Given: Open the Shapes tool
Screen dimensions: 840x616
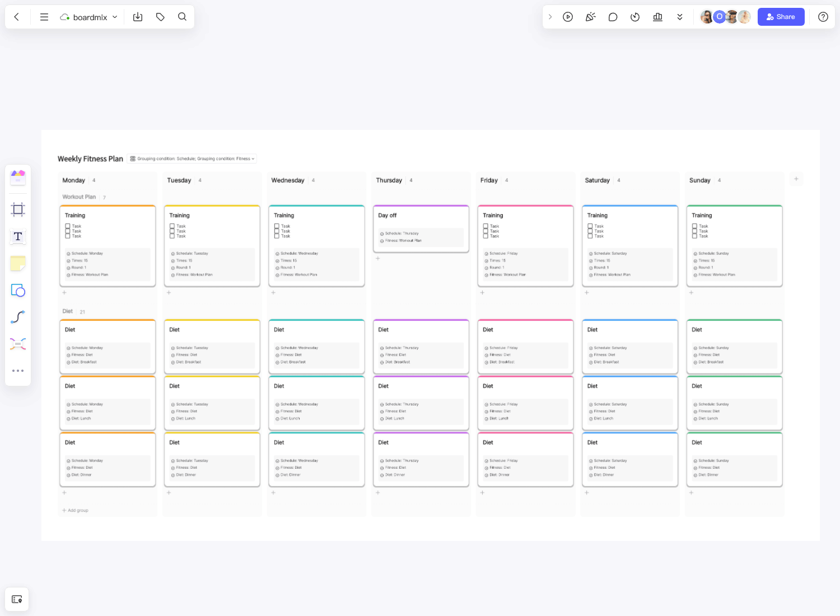Looking at the screenshot, I should pyautogui.click(x=18, y=291).
